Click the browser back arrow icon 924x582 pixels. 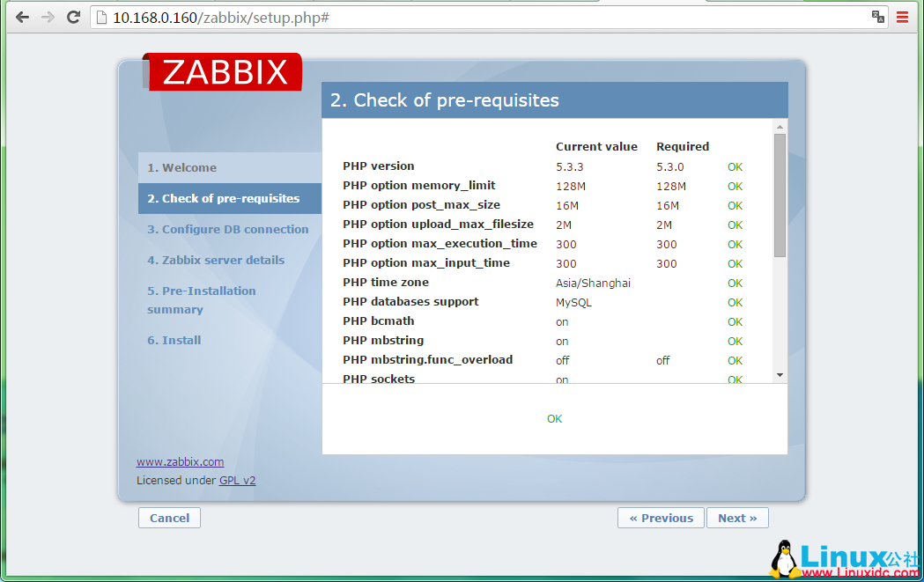(x=22, y=16)
